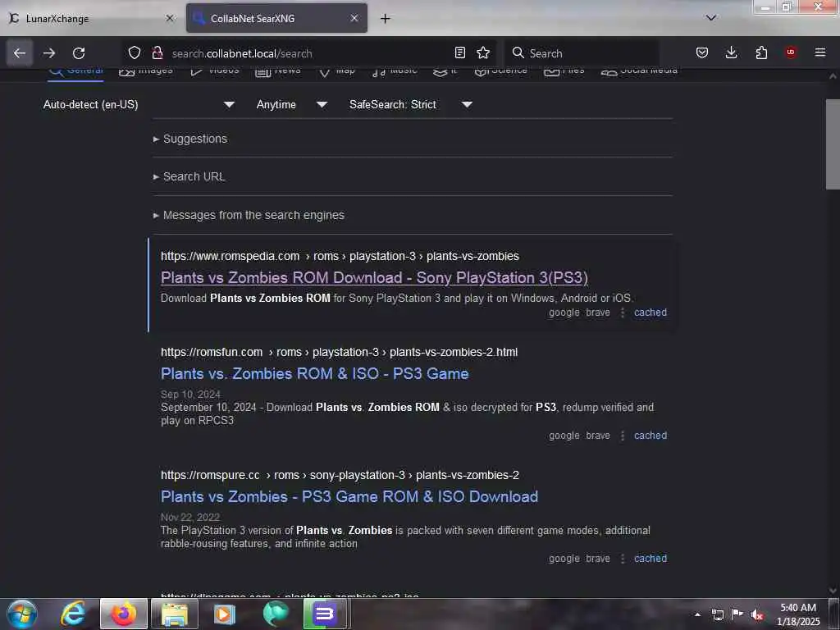
Task: Open the green bird app taskbar icon
Action: pyautogui.click(x=276, y=614)
